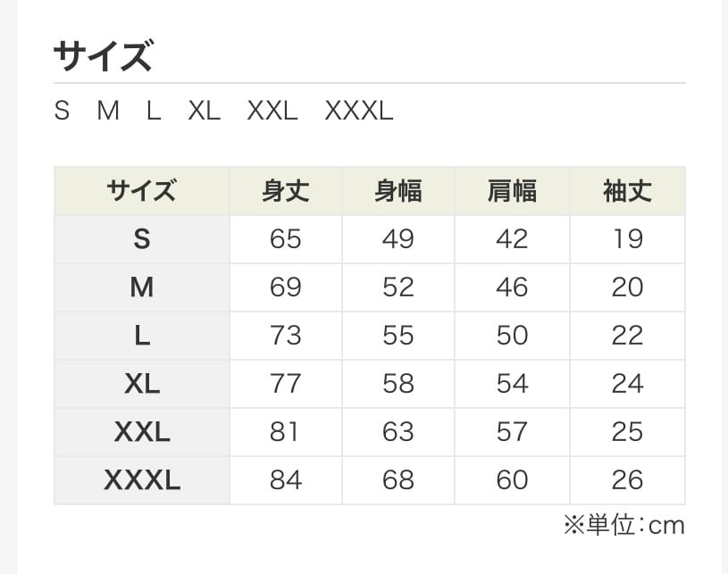
Task: Click the S row label in table
Action: tap(141, 238)
